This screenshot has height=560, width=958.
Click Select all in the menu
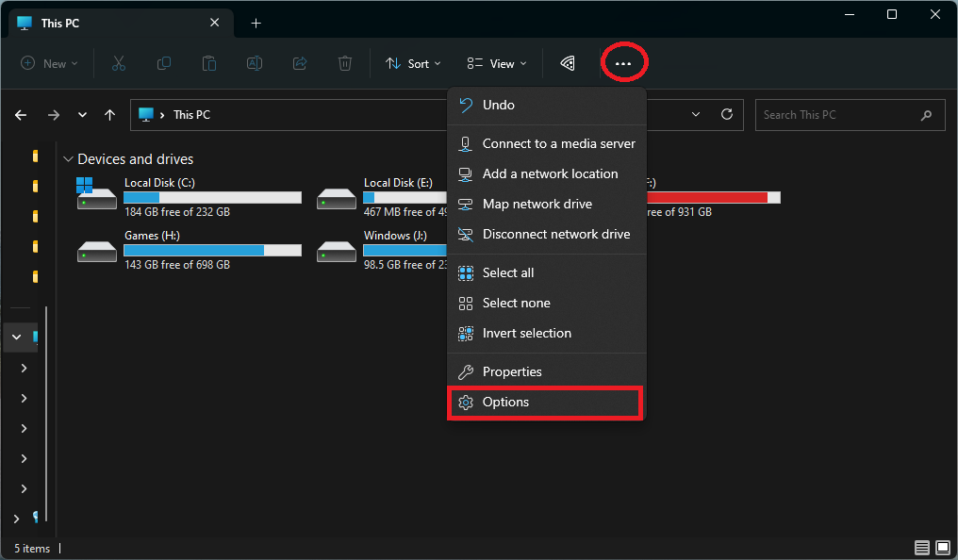tap(507, 272)
